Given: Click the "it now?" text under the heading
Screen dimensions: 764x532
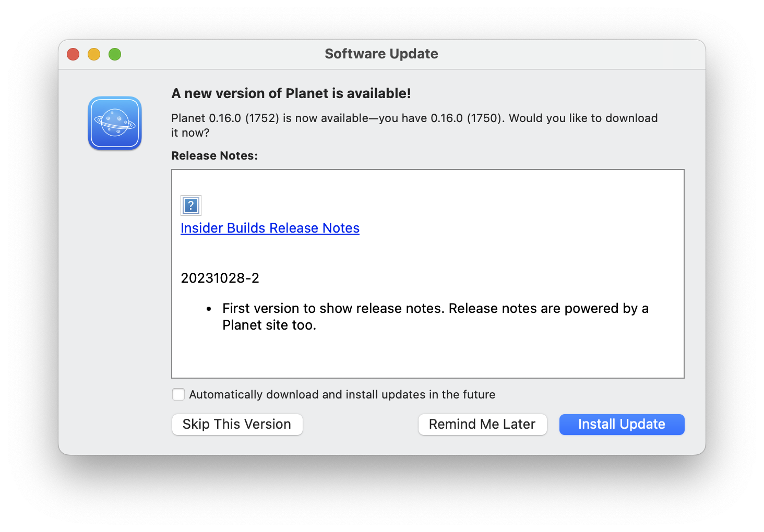Looking at the screenshot, I should coord(190,133).
